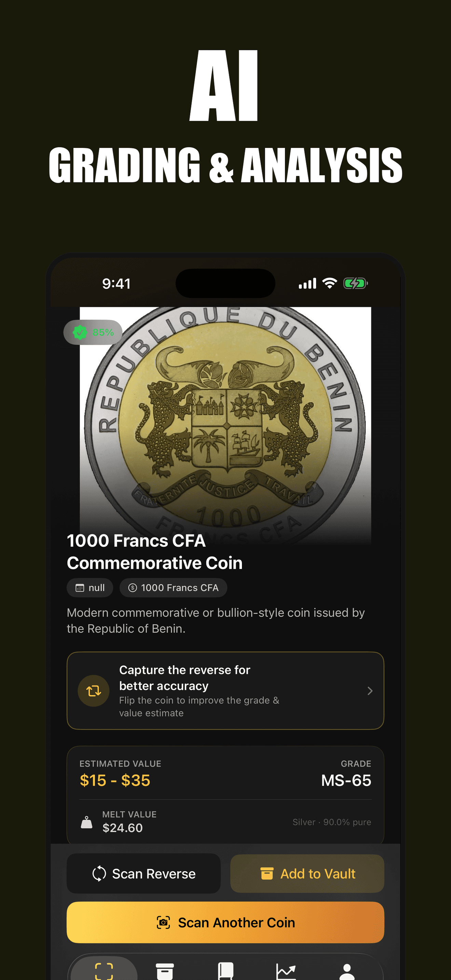451x980 pixels.
Task: Tap the MS-65 grade value
Action: [x=346, y=780]
